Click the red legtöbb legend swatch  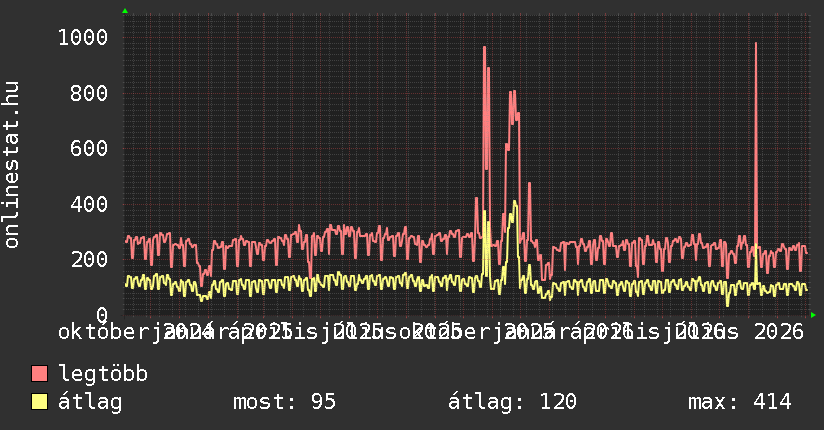(x=39, y=373)
